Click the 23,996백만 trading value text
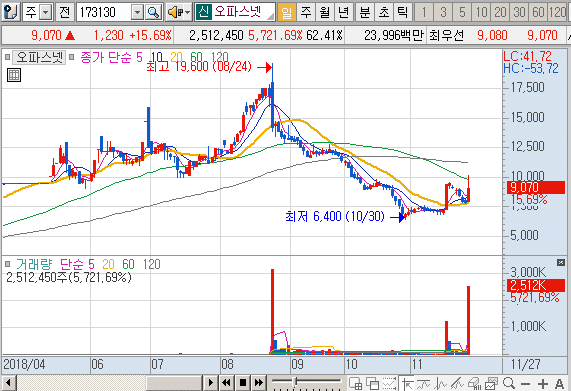571x391 pixels. [394, 35]
